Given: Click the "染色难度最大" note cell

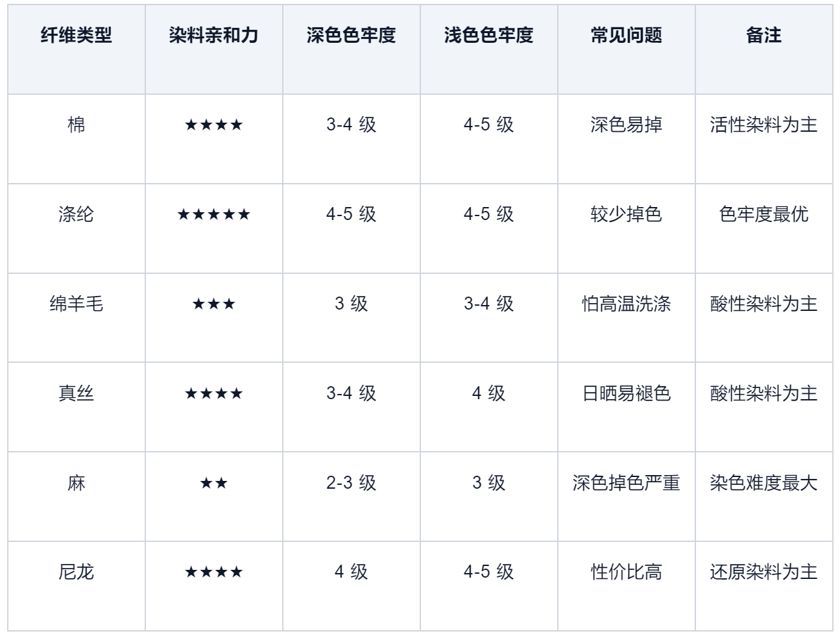Looking at the screenshot, I should coord(763,483).
